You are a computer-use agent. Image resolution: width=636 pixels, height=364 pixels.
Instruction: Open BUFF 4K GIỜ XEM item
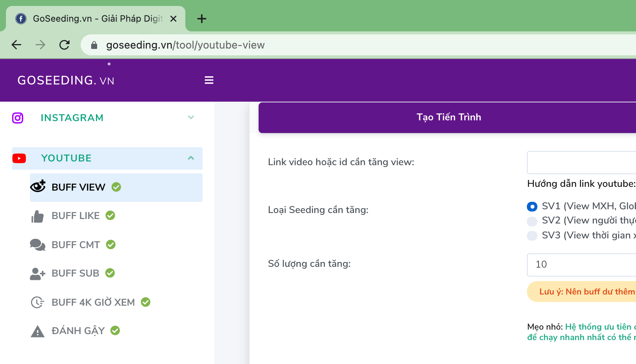click(x=93, y=302)
